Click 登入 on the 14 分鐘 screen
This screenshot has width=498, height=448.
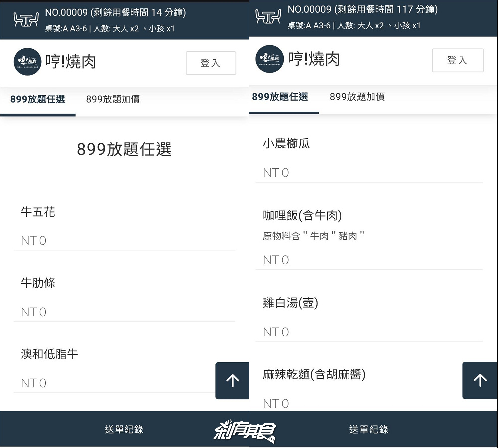[x=210, y=63]
